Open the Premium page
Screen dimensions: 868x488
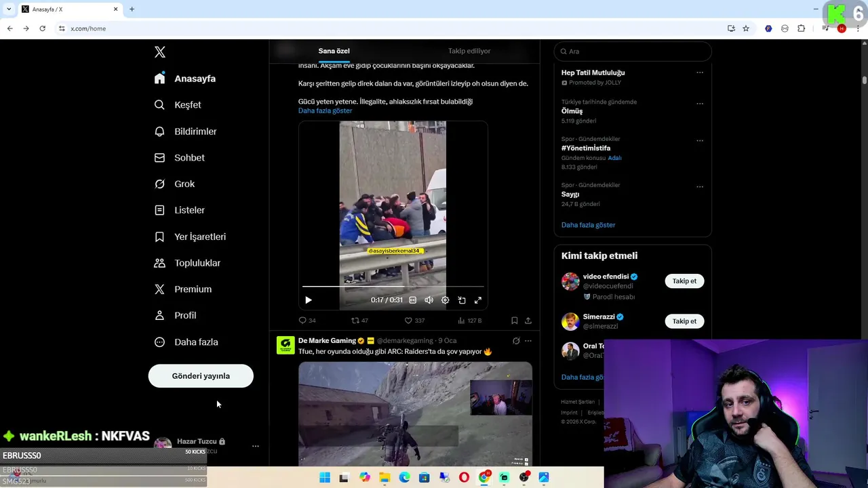pyautogui.click(x=183, y=289)
